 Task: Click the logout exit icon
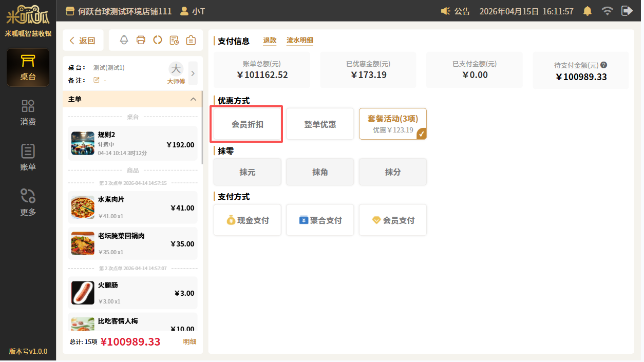pos(627,11)
